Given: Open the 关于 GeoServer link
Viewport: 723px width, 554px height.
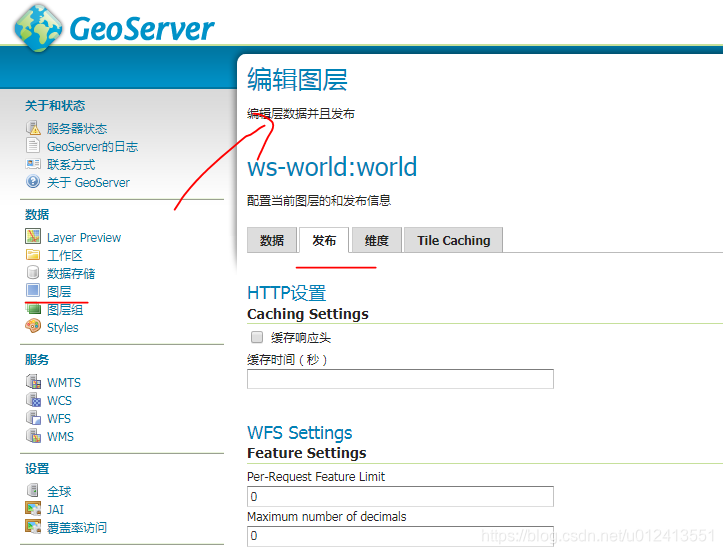Looking at the screenshot, I should coord(89,183).
